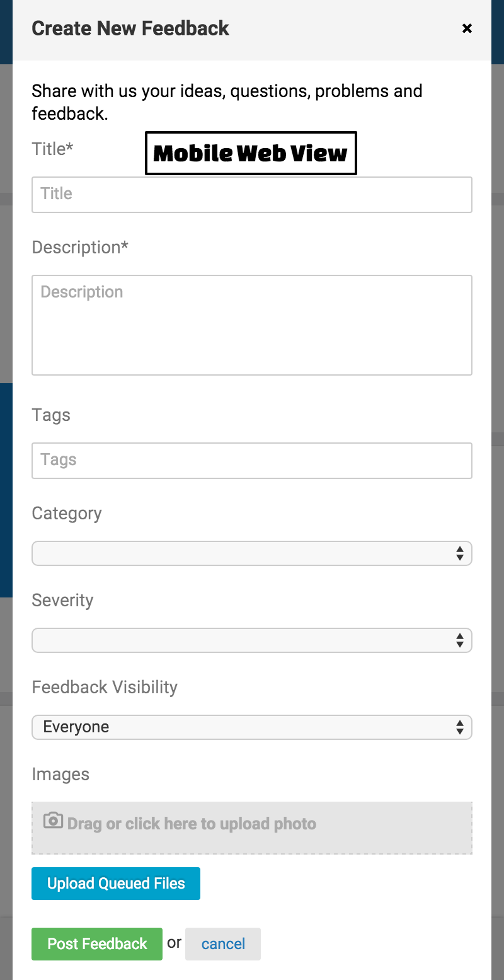The width and height of the screenshot is (504, 980).
Task: Click the Severity field label
Action: pyautogui.click(x=62, y=601)
